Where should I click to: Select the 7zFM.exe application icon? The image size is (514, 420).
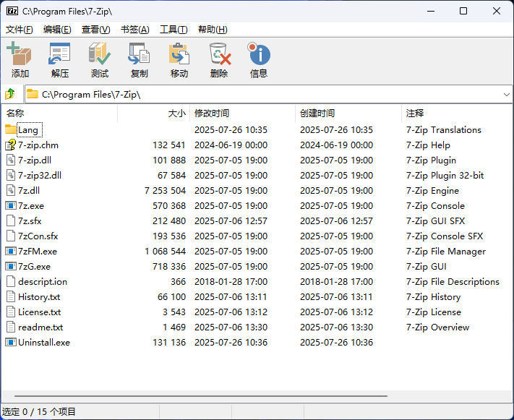tap(11, 251)
